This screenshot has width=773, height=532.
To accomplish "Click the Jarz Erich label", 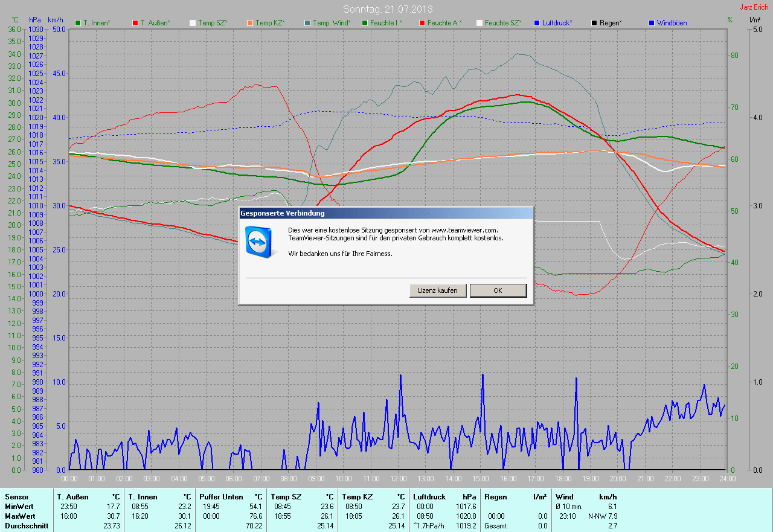I will (x=754, y=7).
